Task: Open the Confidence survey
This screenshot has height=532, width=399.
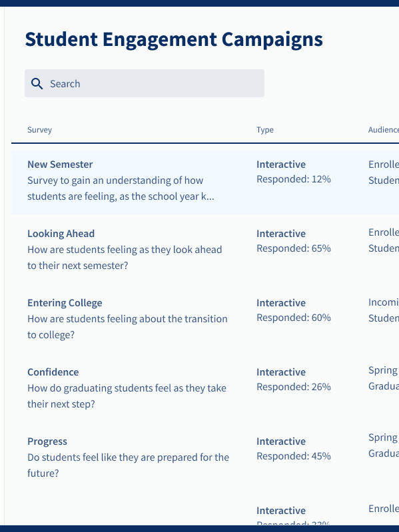Action: (53, 372)
